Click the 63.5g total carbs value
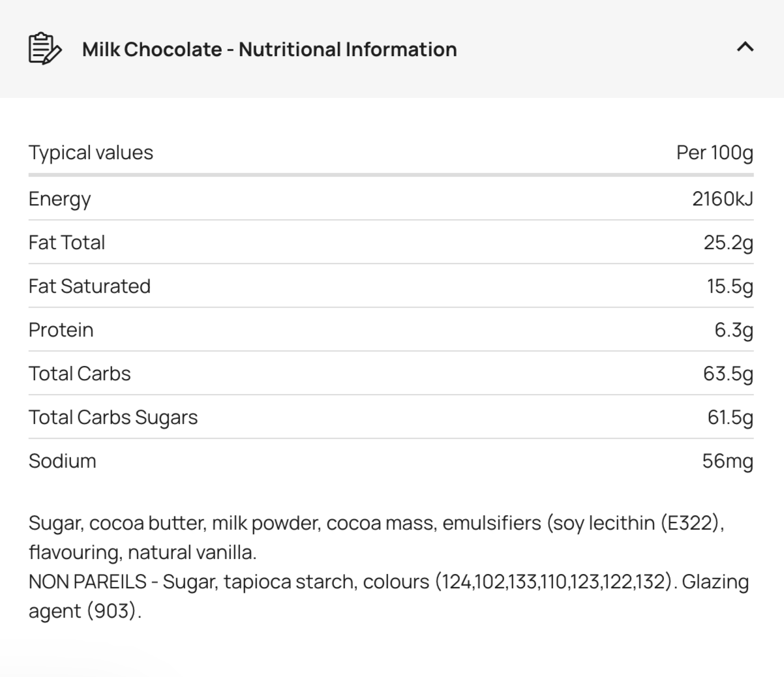The height and width of the screenshot is (677, 784). (728, 374)
